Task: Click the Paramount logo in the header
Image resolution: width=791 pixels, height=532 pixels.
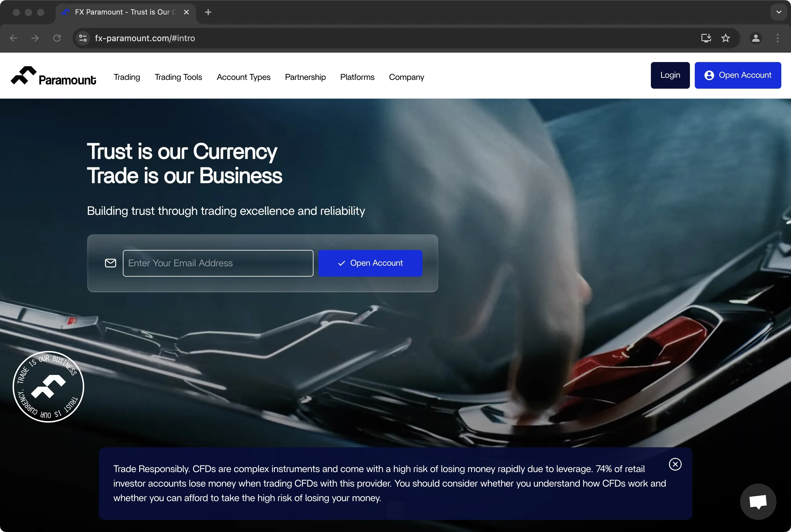Action: [x=54, y=76]
